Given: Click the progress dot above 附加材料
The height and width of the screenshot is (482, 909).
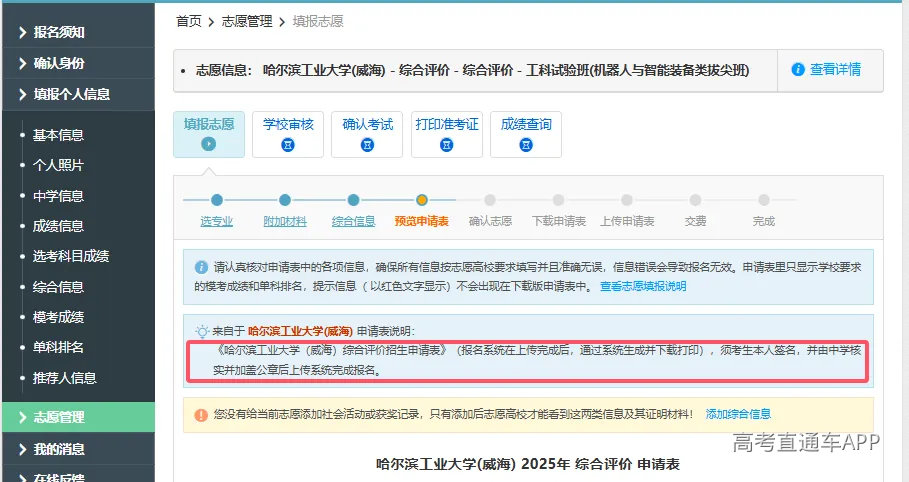Looking at the screenshot, I should click(x=285, y=200).
